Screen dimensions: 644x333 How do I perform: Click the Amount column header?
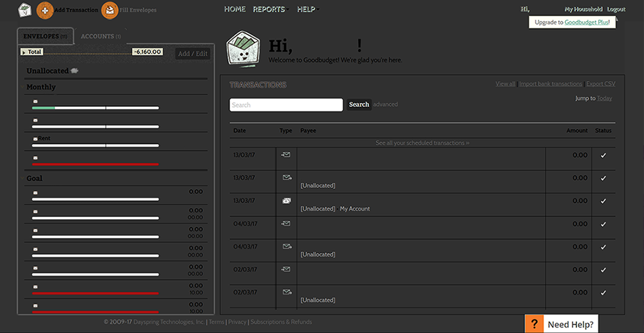(577, 131)
